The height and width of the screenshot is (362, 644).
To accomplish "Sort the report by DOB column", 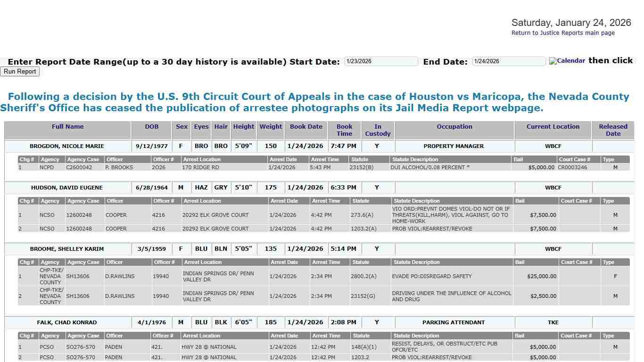I will click(x=151, y=126).
